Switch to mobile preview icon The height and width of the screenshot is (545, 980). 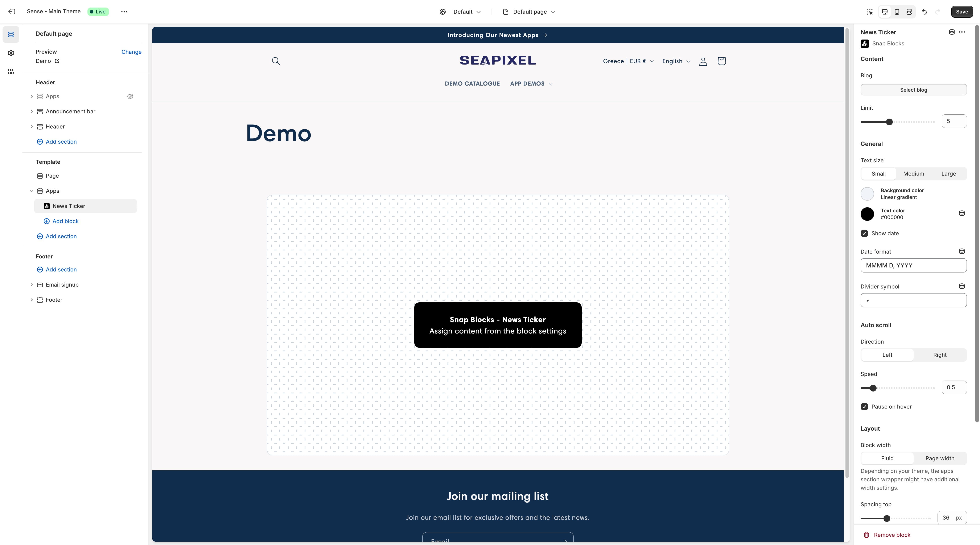click(897, 12)
